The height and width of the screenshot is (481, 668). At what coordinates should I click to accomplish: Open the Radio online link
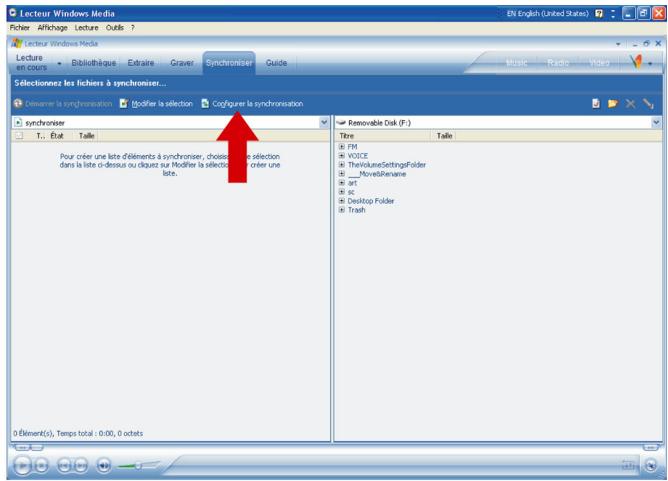click(x=558, y=63)
